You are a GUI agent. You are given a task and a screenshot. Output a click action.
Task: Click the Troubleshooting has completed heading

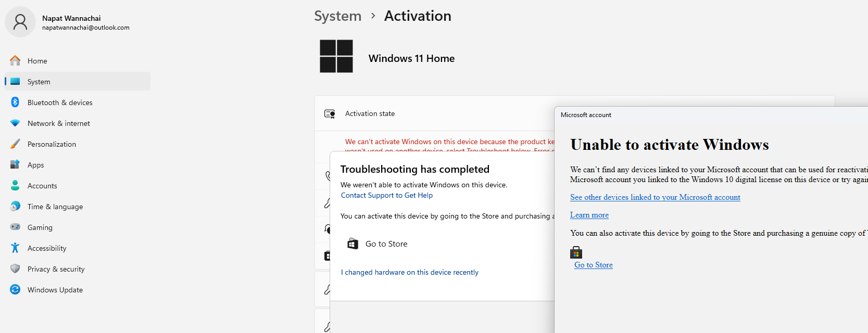pyautogui.click(x=415, y=169)
